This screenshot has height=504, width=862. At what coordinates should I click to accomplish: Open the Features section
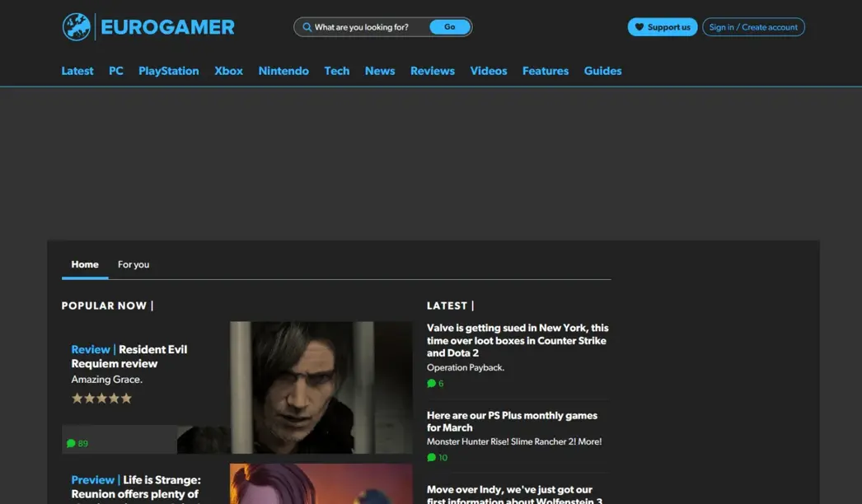point(546,71)
